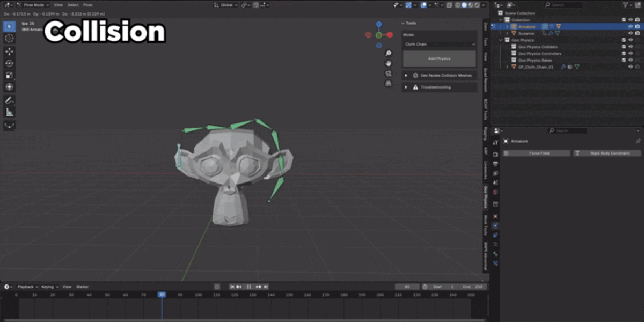
Task: Expand the Armature tree item
Action: click(x=507, y=26)
